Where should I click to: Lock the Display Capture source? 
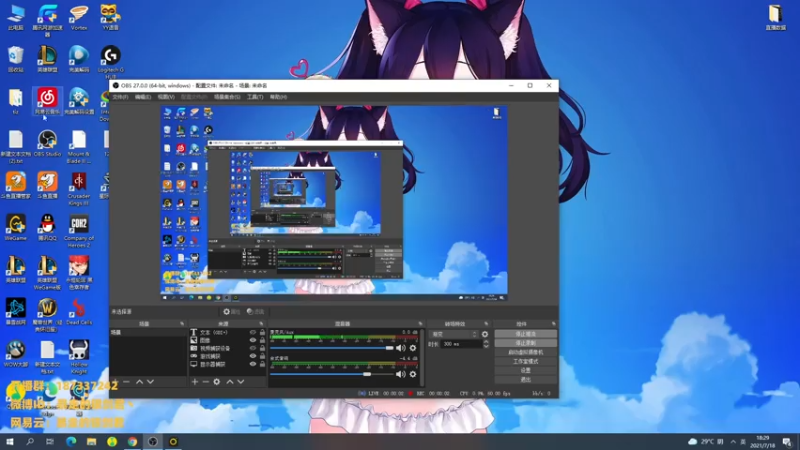pyautogui.click(x=262, y=364)
